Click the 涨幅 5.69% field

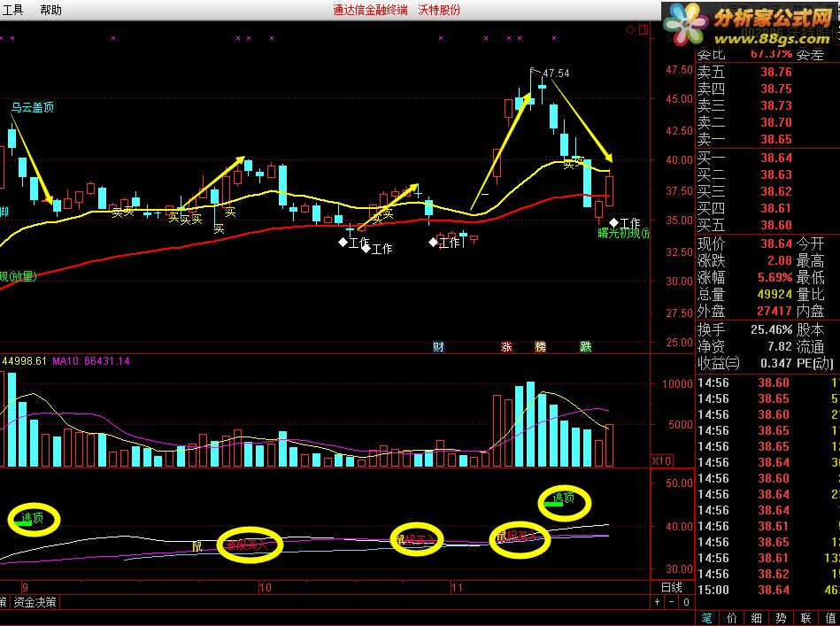point(744,278)
